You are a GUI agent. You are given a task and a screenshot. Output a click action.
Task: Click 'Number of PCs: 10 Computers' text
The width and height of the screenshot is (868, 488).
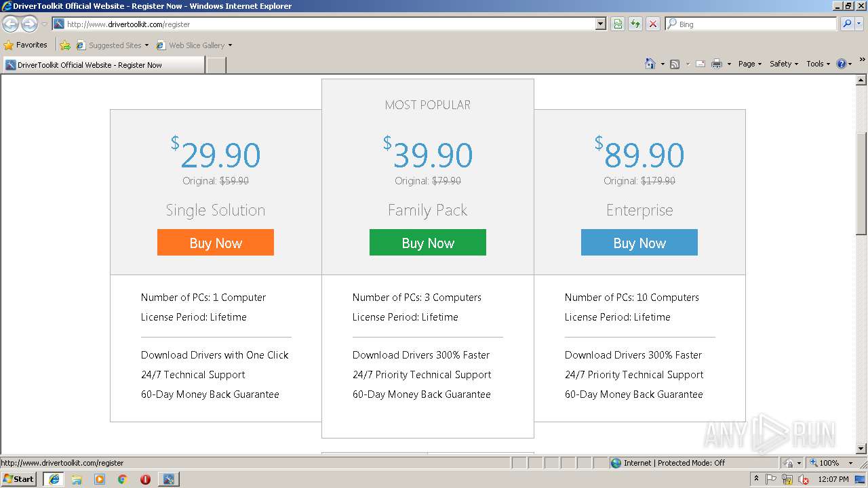[632, 298]
